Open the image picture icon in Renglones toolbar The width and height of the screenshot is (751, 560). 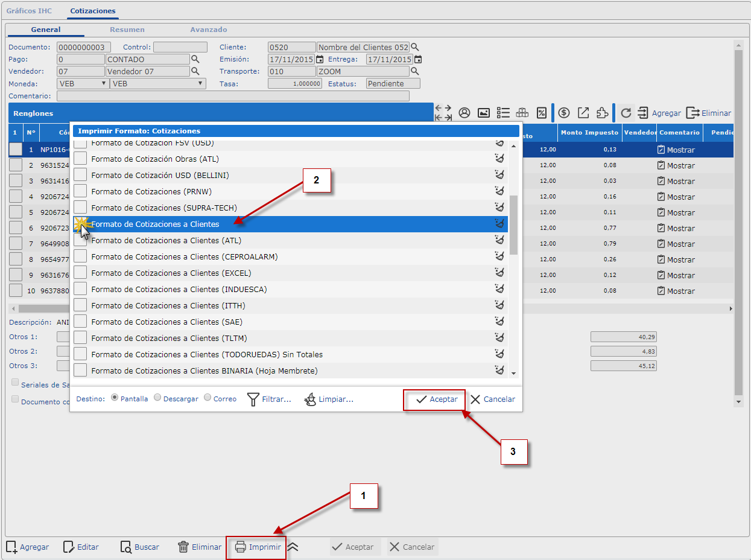[x=483, y=113]
